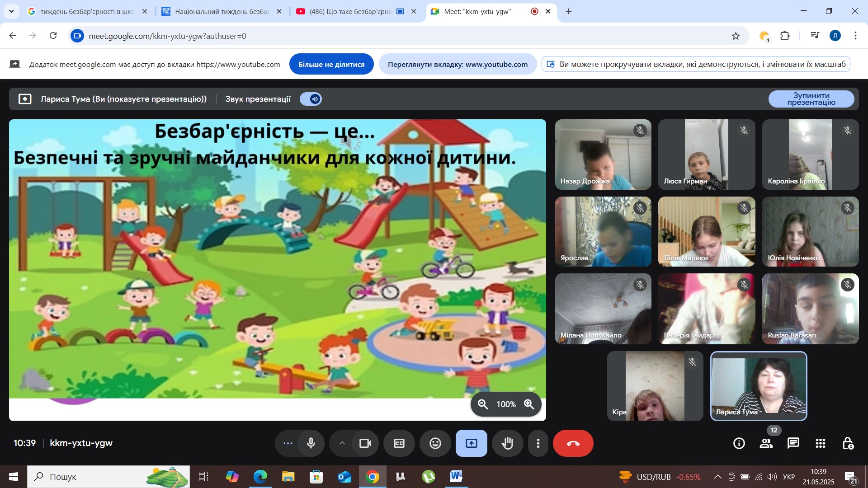
Task: Click Переглянути вкладку www.youtube.com button
Action: (458, 64)
